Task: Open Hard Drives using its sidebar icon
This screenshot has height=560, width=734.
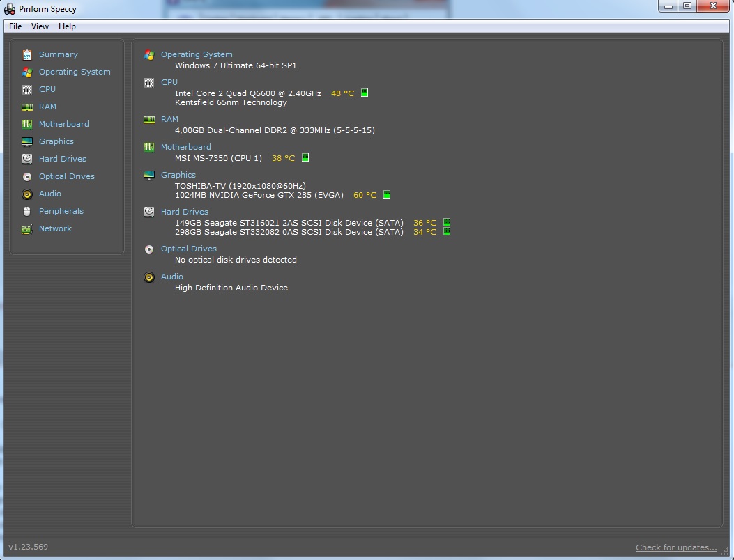Action: point(26,159)
